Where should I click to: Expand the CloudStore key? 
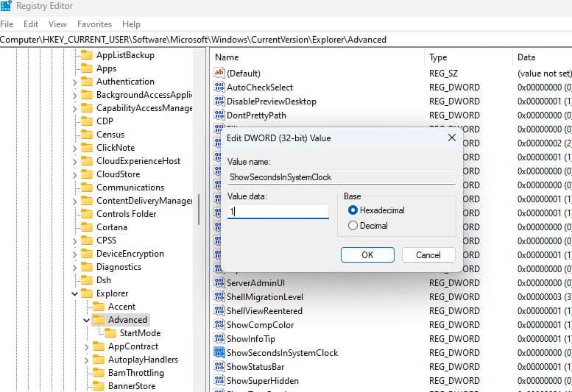[75, 175]
